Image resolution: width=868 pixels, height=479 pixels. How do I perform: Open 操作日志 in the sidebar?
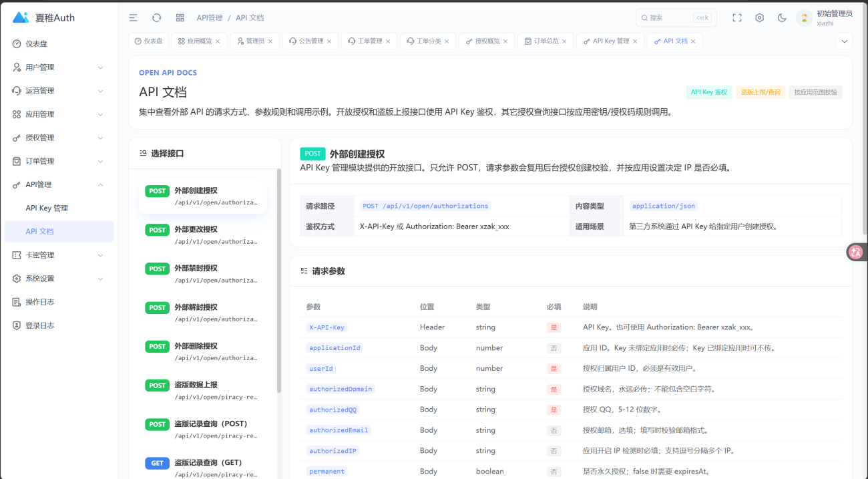[x=59, y=302]
